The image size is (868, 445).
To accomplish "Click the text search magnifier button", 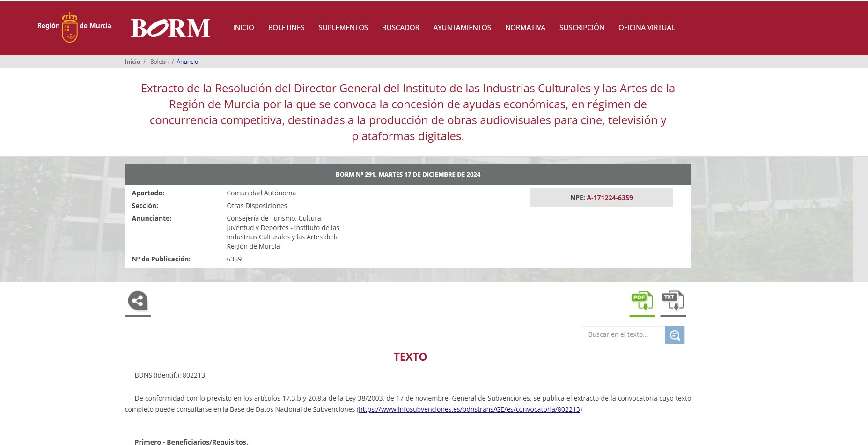I will (675, 335).
